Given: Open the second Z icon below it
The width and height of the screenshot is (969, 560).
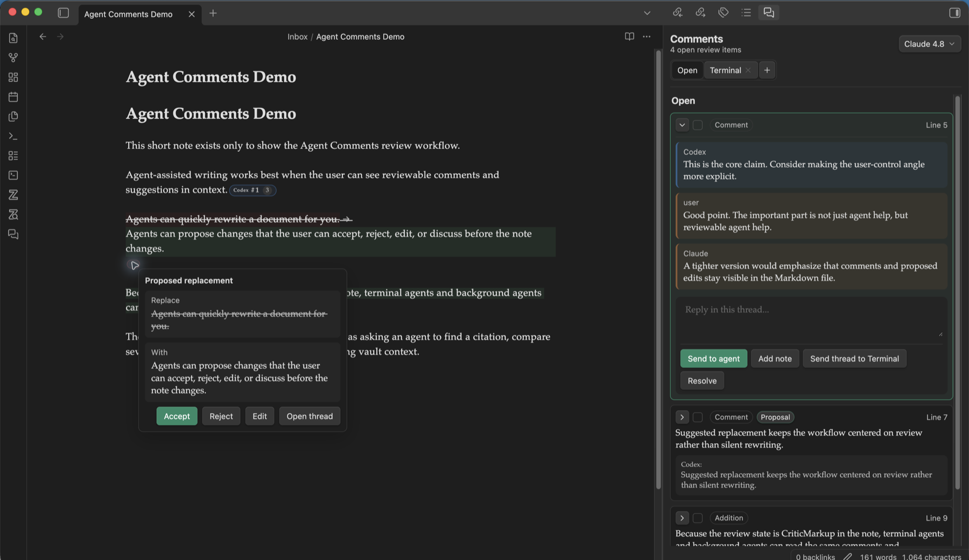Looking at the screenshot, I should point(13,215).
